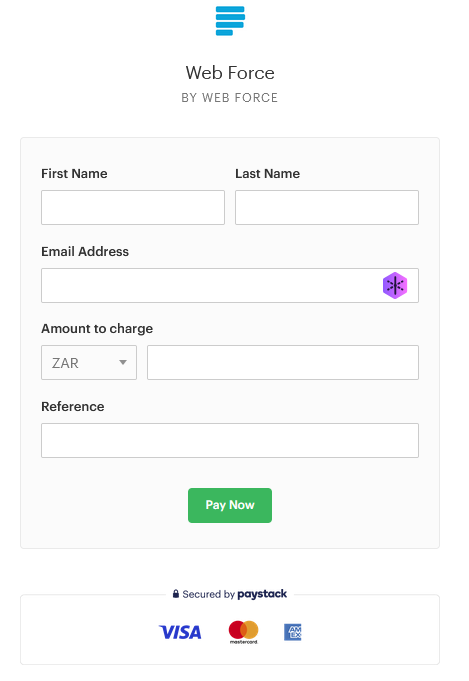Click the Email Address label
469x681 pixels.
(85, 251)
